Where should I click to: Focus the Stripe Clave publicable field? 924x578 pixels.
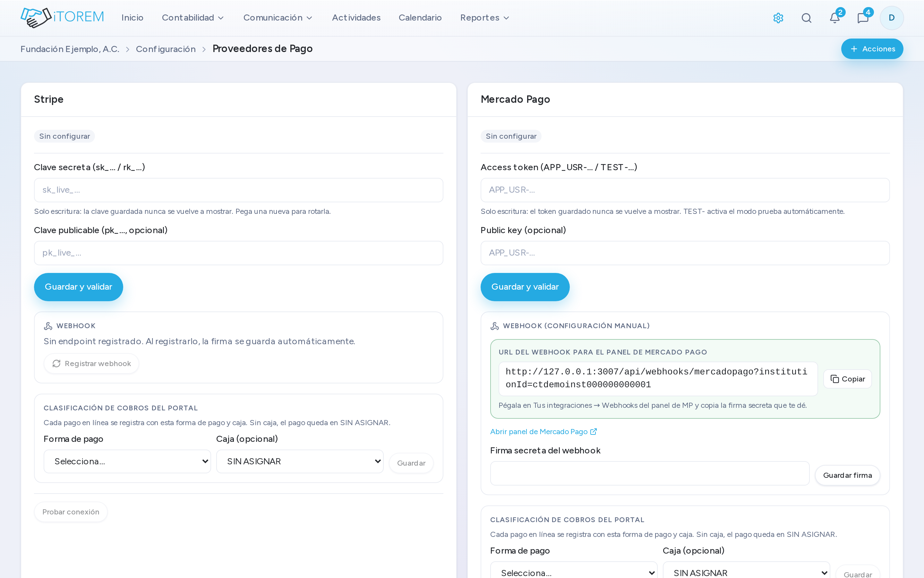coord(239,253)
